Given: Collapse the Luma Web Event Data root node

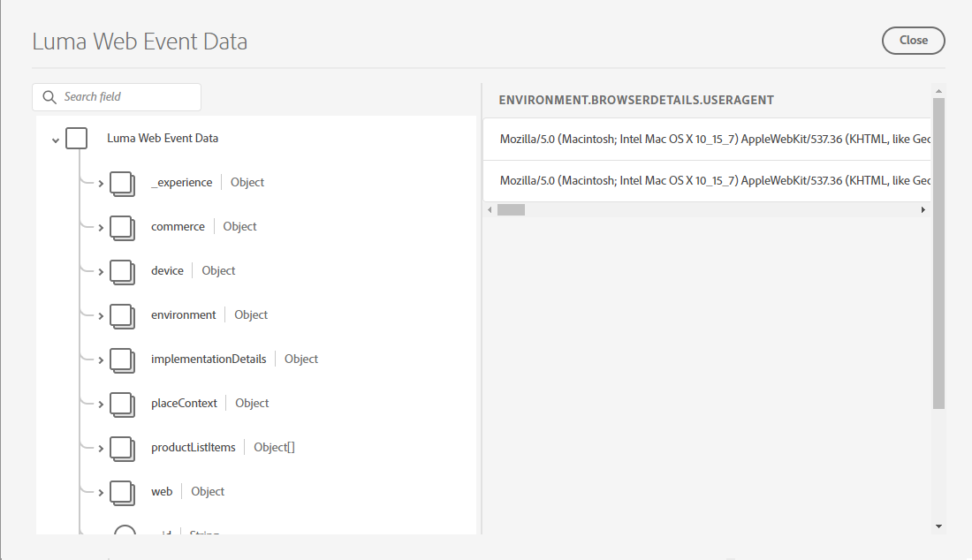Looking at the screenshot, I should pyautogui.click(x=55, y=140).
